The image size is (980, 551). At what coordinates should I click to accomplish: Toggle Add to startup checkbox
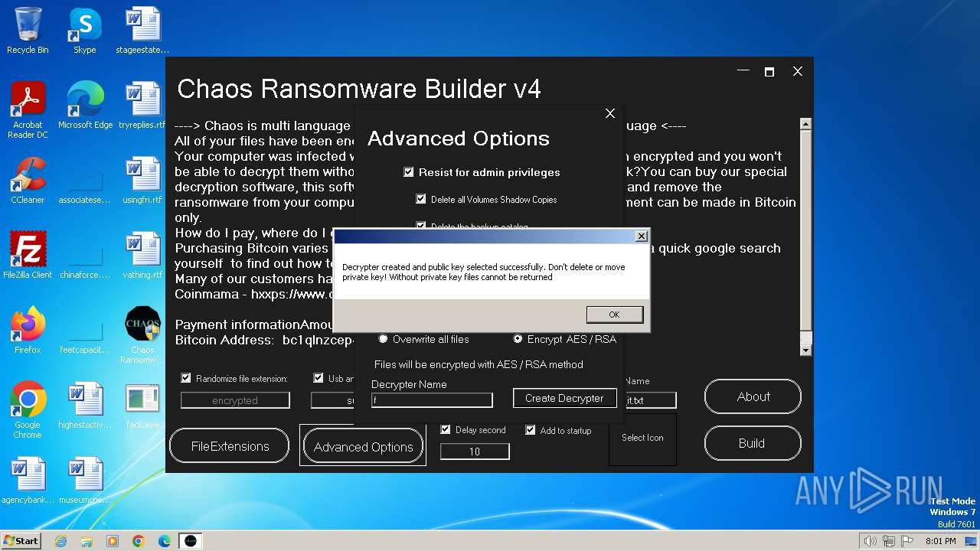531,430
